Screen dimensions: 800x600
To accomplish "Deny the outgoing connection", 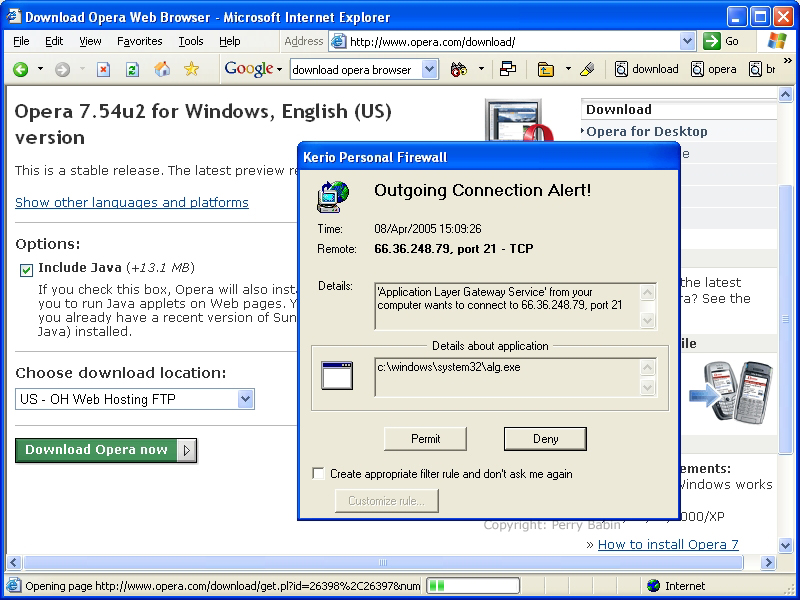I will [x=545, y=439].
